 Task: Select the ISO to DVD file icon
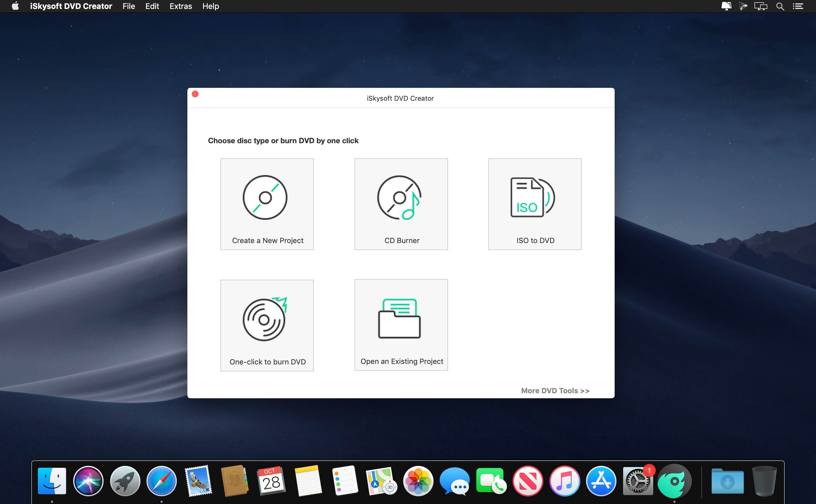click(x=532, y=197)
